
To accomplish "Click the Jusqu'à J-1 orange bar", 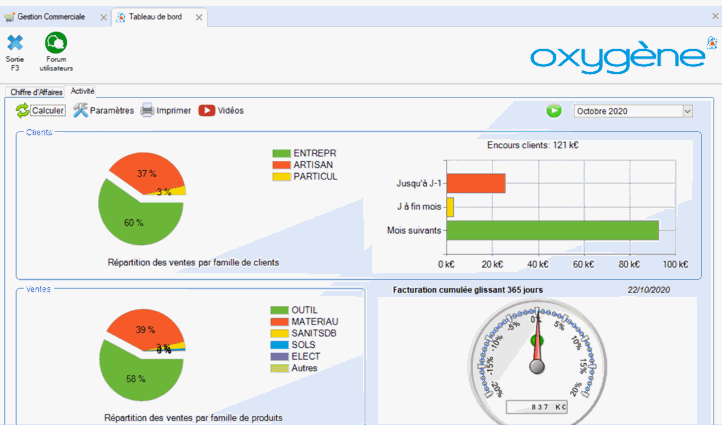I will tap(476, 183).
